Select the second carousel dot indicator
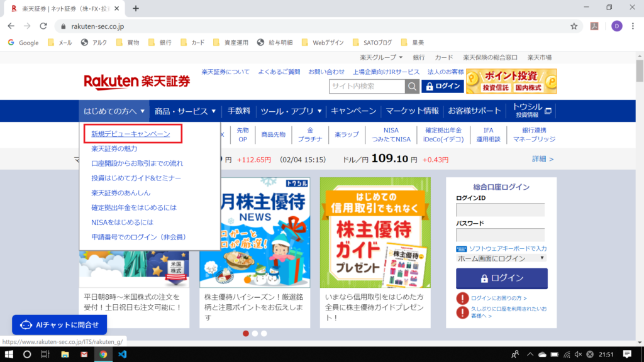This screenshot has height=362, width=644. 255,334
